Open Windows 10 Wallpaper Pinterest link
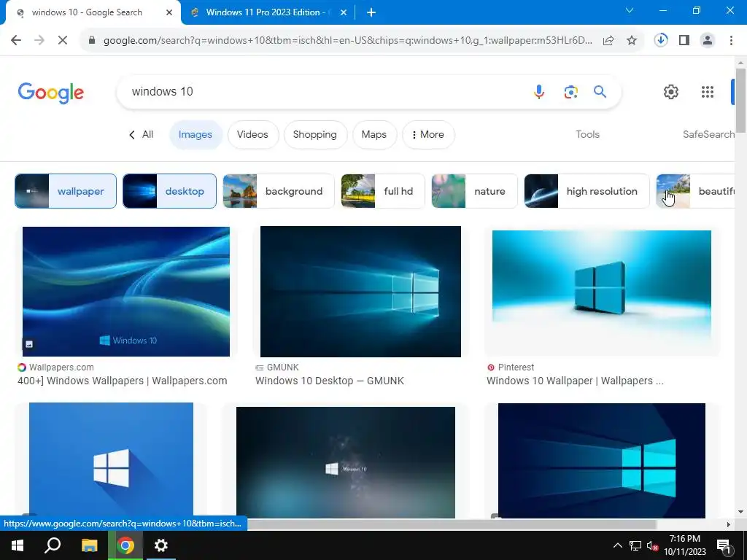Viewport: 747px width, 560px height. tap(575, 381)
